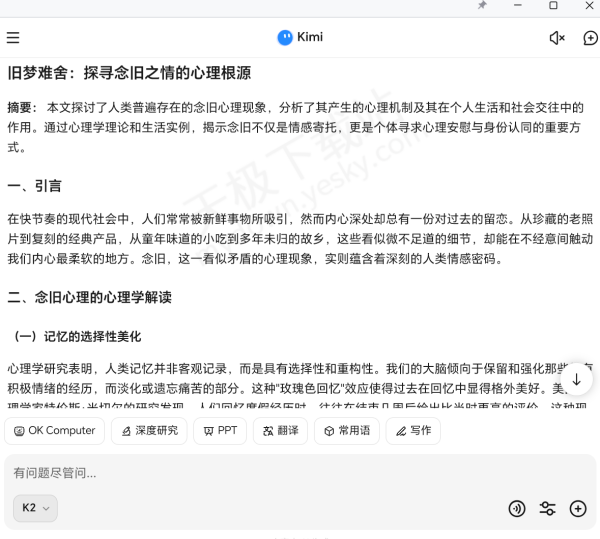Click the 二、念旧心理的心理学解读 heading
The image size is (600, 539).
pyautogui.click(x=89, y=297)
